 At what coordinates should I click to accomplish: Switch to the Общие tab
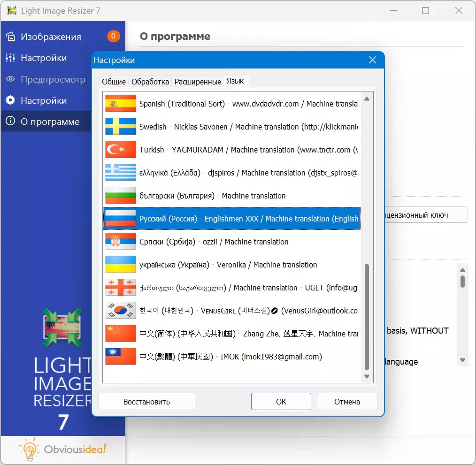(114, 82)
